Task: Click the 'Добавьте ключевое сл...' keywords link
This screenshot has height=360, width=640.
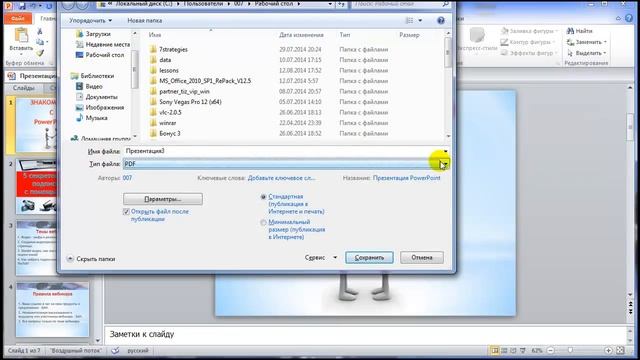Action: pyautogui.click(x=282, y=178)
